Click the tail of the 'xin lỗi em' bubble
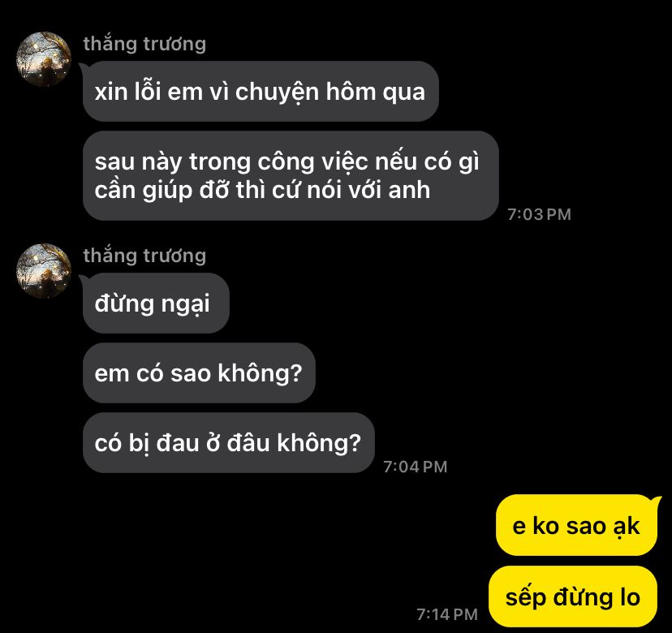This screenshot has height=633, width=672. (x=84, y=66)
